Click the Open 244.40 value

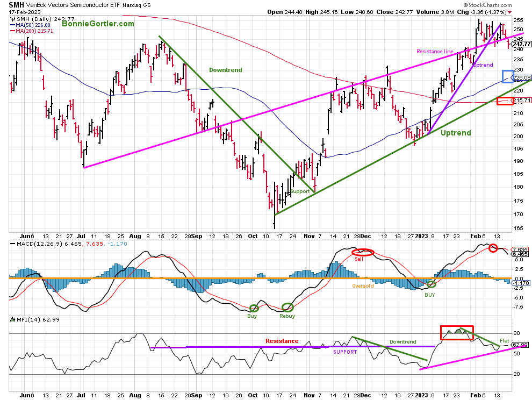tap(285, 12)
